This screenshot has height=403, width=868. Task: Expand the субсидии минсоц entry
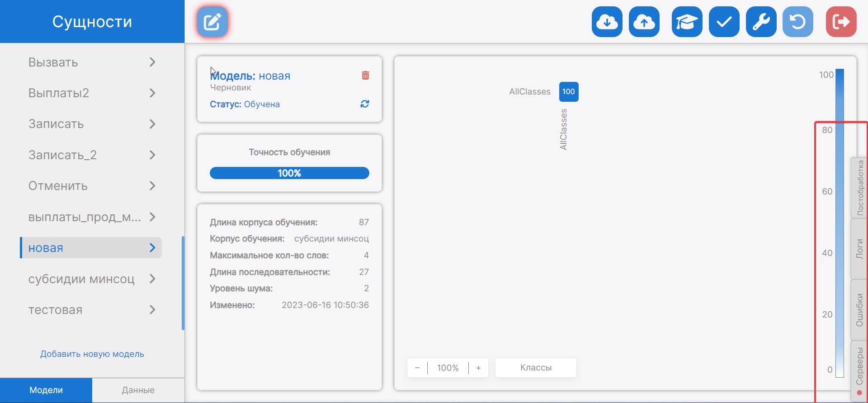coord(152,279)
